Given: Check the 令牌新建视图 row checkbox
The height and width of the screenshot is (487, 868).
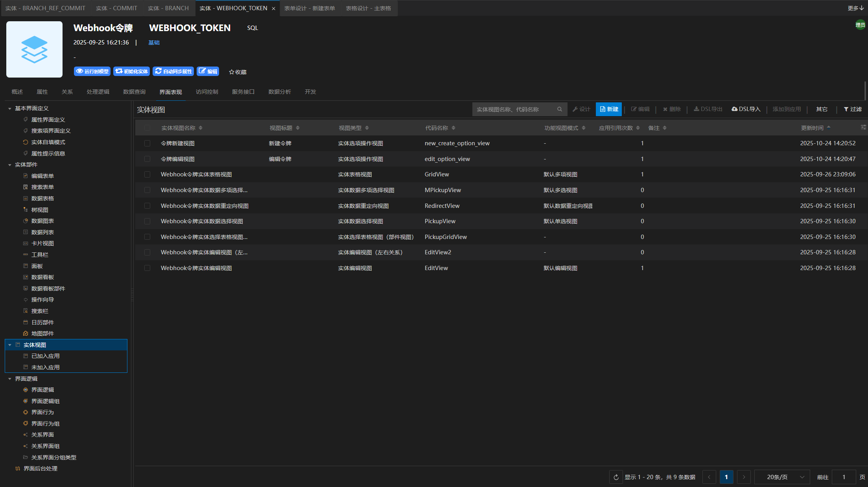Looking at the screenshot, I should (147, 143).
